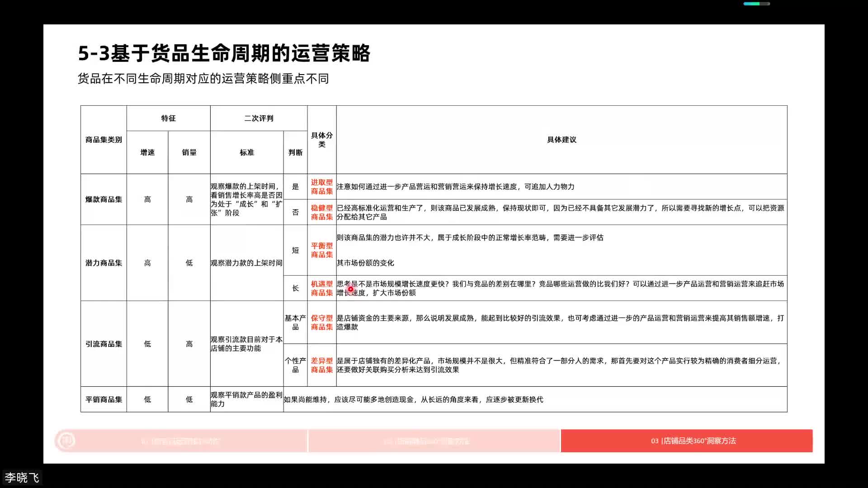Click the circular logo icon bottom-left
Image resolution: width=868 pixels, height=488 pixels.
point(67,441)
